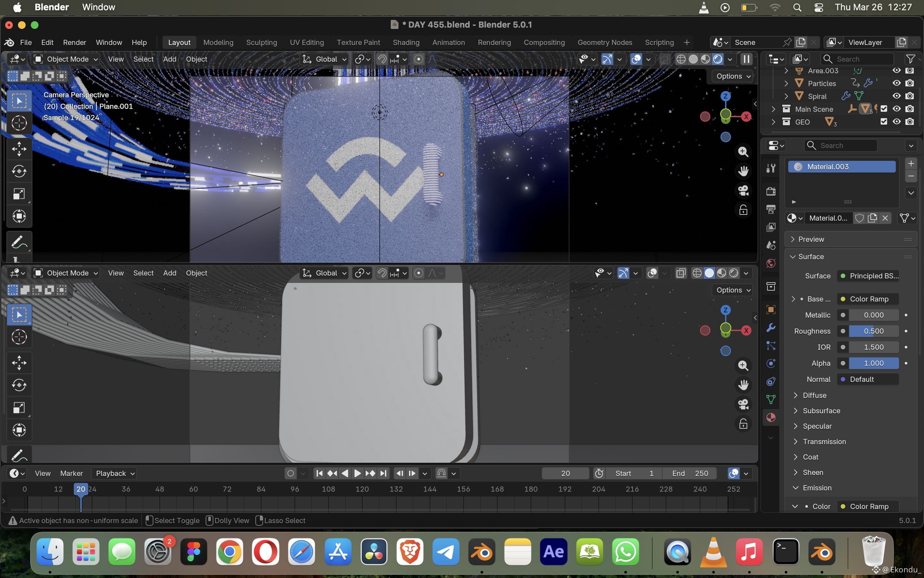Open the Particles properties tab

[x=771, y=346]
